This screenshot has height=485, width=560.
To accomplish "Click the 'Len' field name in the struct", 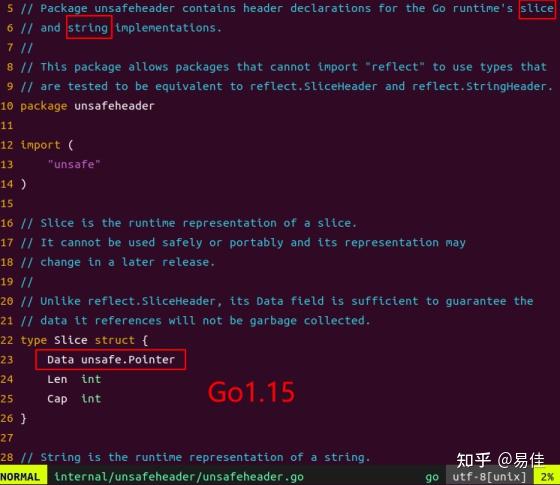I will 57,379.
